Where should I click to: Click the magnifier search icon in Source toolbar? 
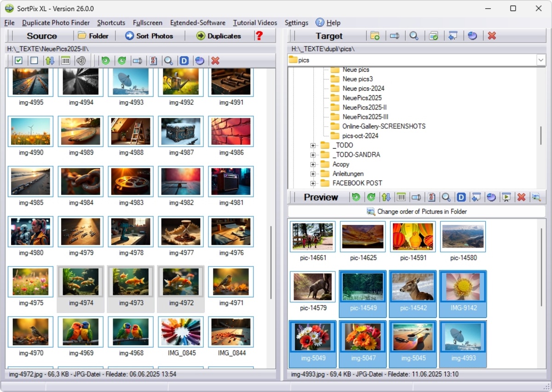pos(169,60)
